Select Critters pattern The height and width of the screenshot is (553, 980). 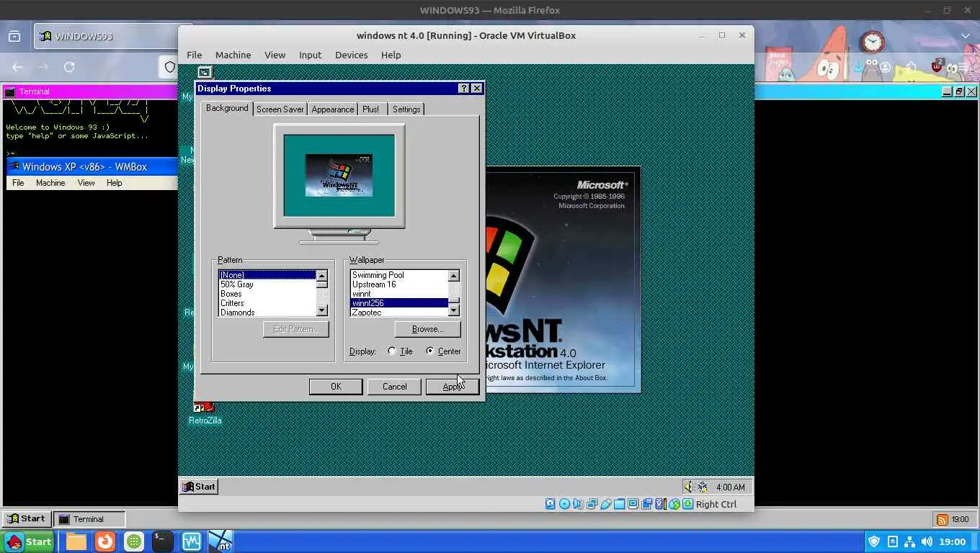267,303
